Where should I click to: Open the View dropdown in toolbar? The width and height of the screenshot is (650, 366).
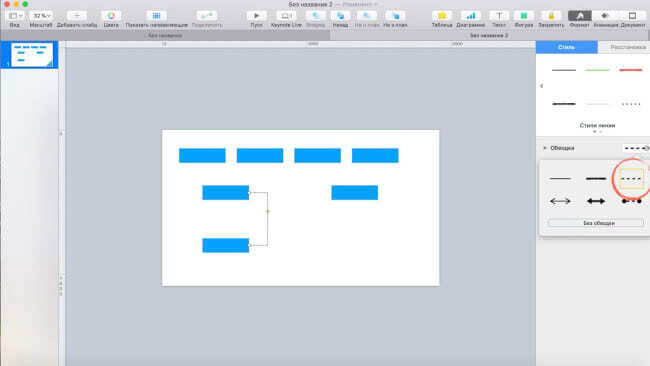pos(15,16)
